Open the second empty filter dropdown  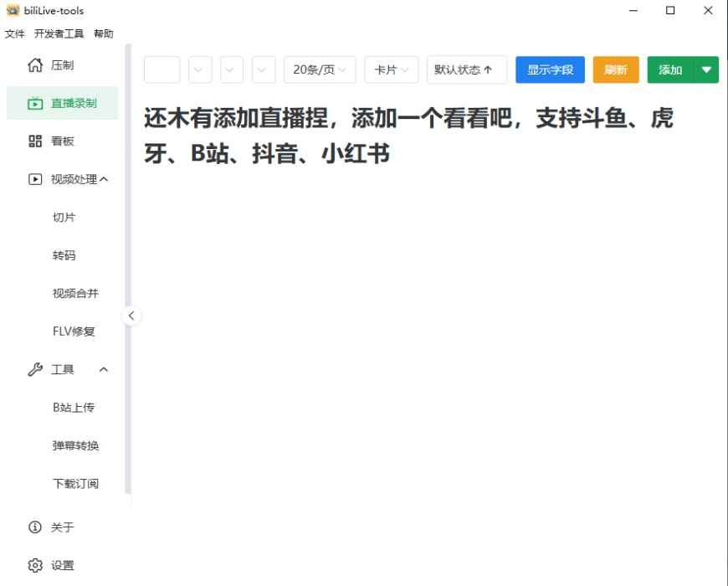pyautogui.click(x=232, y=70)
